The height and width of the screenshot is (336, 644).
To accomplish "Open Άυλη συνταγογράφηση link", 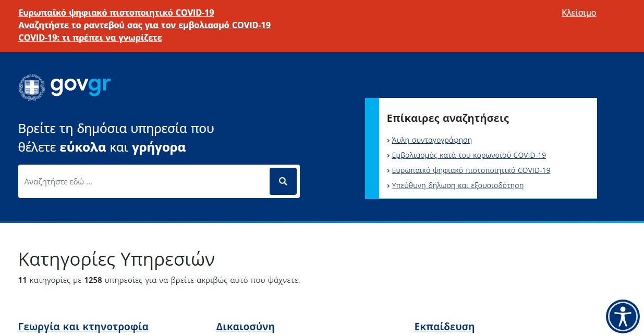I will pos(432,140).
